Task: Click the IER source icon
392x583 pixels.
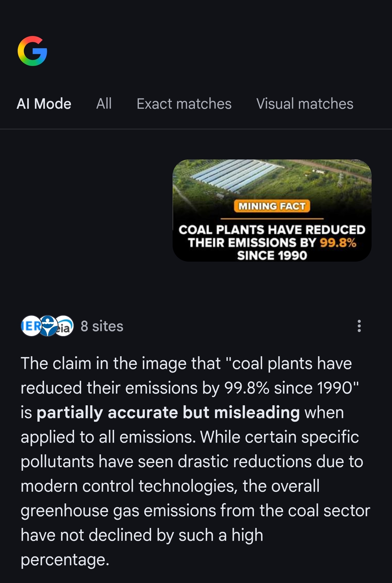Action: pos(31,326)
